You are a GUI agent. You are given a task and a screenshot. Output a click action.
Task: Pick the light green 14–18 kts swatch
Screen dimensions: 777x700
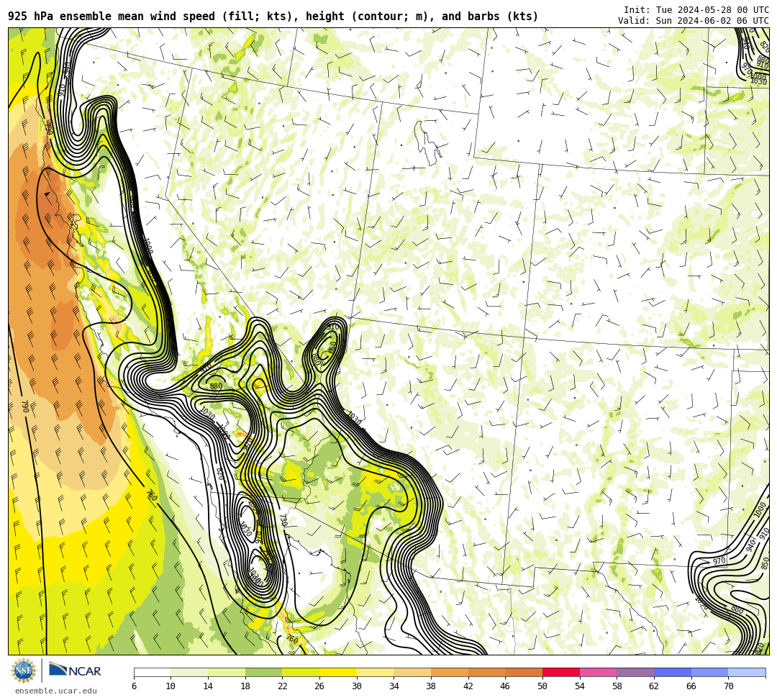pyautogui.click(x=227, y=672)
